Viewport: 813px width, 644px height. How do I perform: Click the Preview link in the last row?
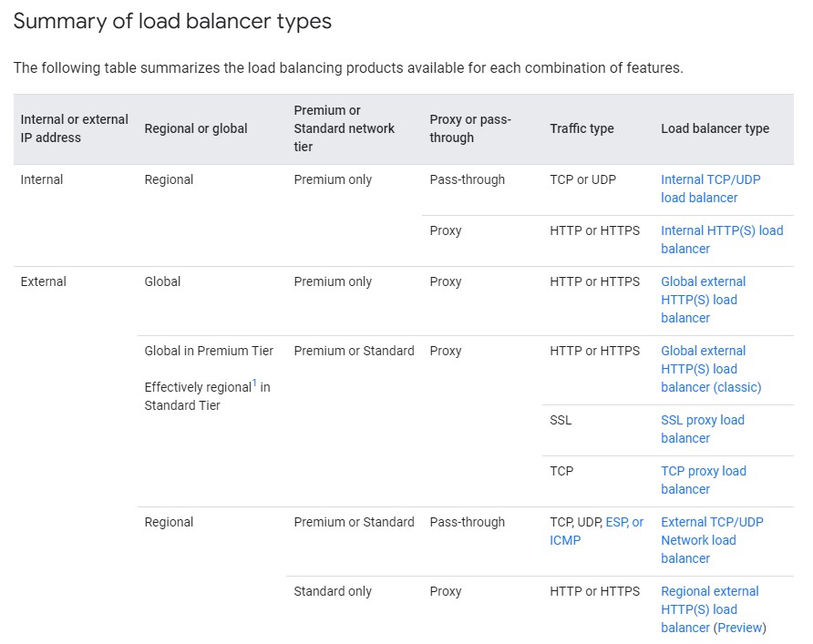pyautogui.click(x=739, y=628)
